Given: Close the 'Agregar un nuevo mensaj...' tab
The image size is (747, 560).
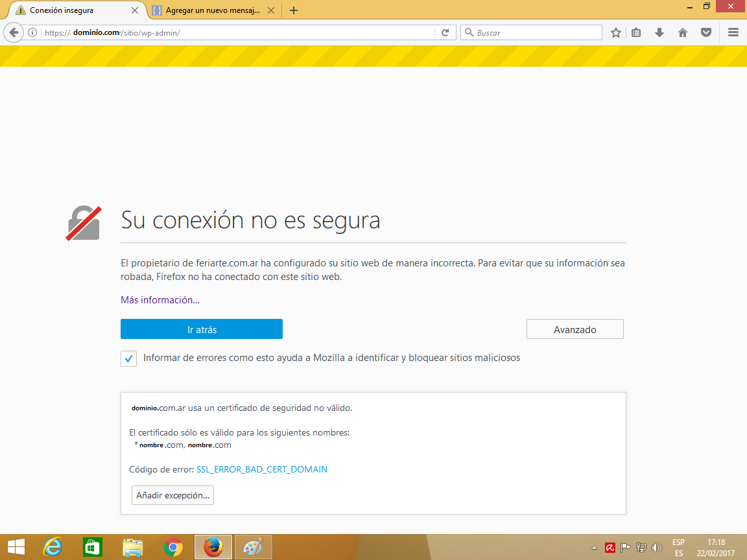Looking at the screenshot, I should [x=271, y=10].
